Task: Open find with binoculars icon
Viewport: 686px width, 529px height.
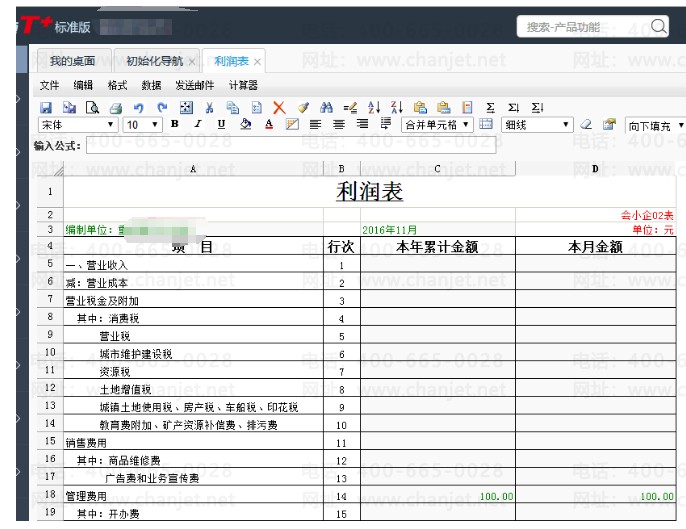Action: [x=326, y=108]
